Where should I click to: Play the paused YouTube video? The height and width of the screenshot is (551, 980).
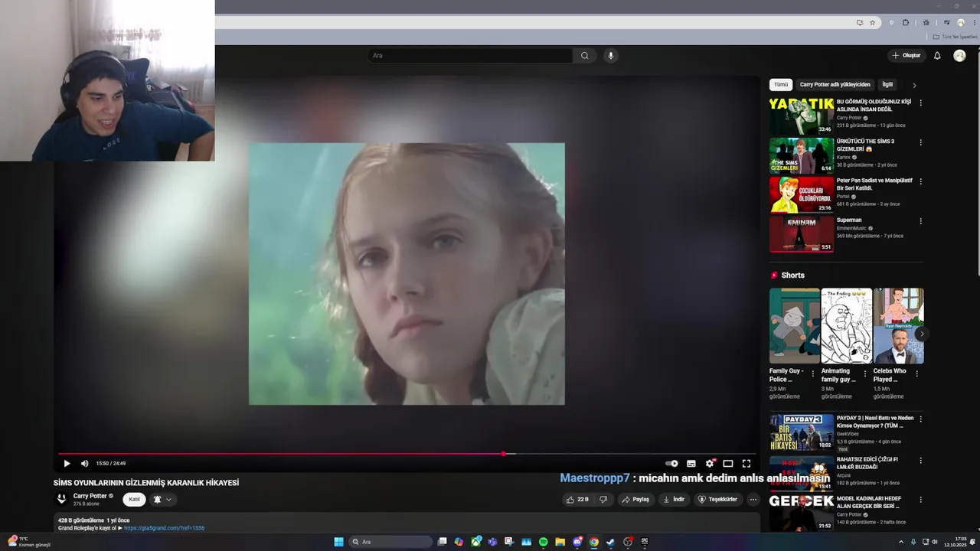coord(67,463)
